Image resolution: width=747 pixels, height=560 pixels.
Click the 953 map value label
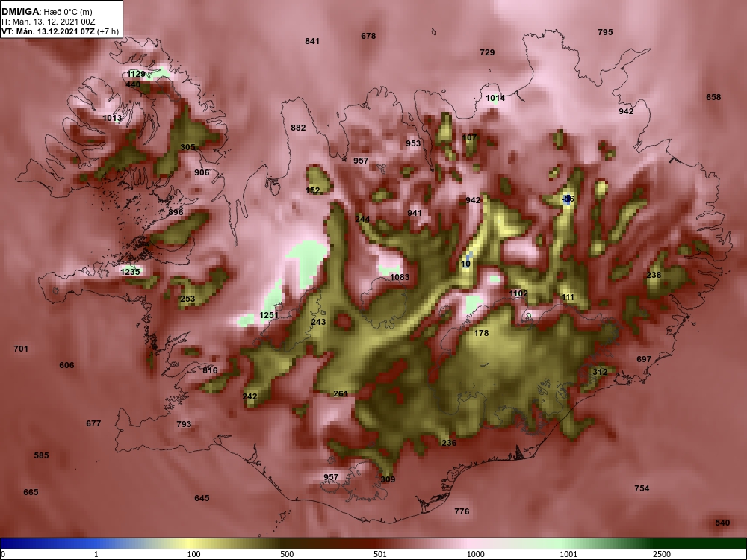(x=413, y=143)
